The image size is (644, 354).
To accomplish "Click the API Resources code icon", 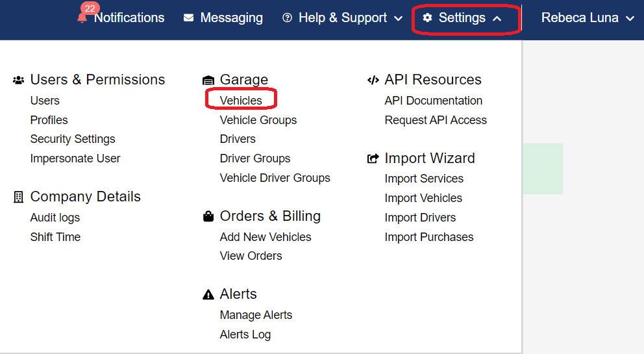I will coord(373,80).
